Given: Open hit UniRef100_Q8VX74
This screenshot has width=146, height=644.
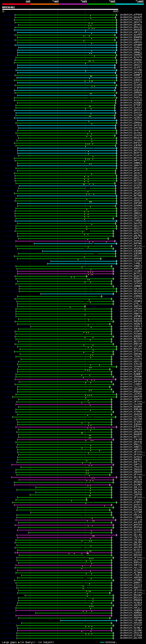Looking at the screenshot, I should [x=131, y=22].
